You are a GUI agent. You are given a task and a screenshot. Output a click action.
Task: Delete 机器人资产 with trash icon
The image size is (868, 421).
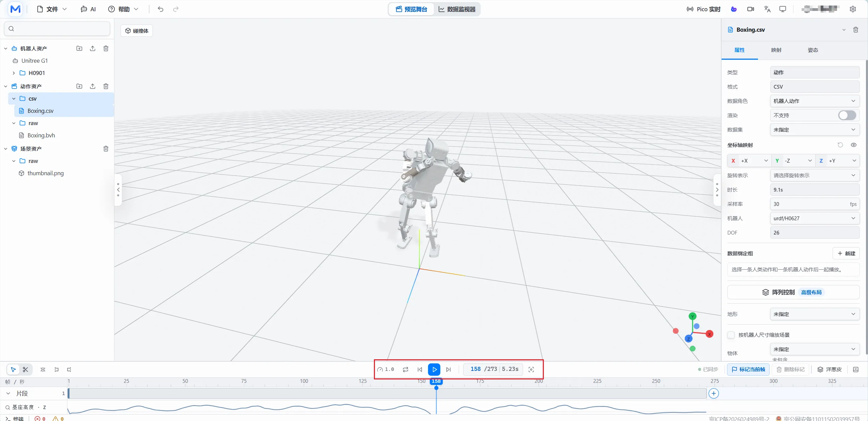click(x=106, y=48)
